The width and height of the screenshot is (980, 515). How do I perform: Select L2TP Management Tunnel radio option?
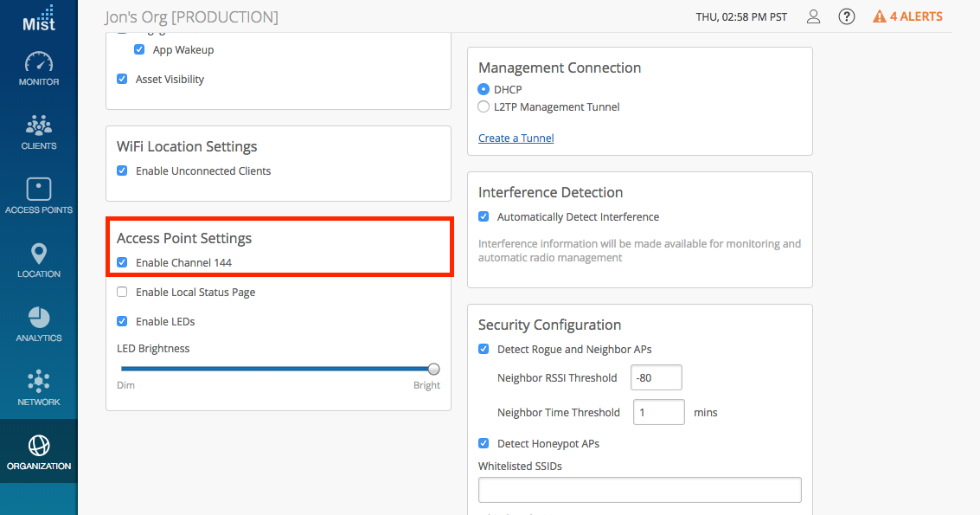click(484, 107)
